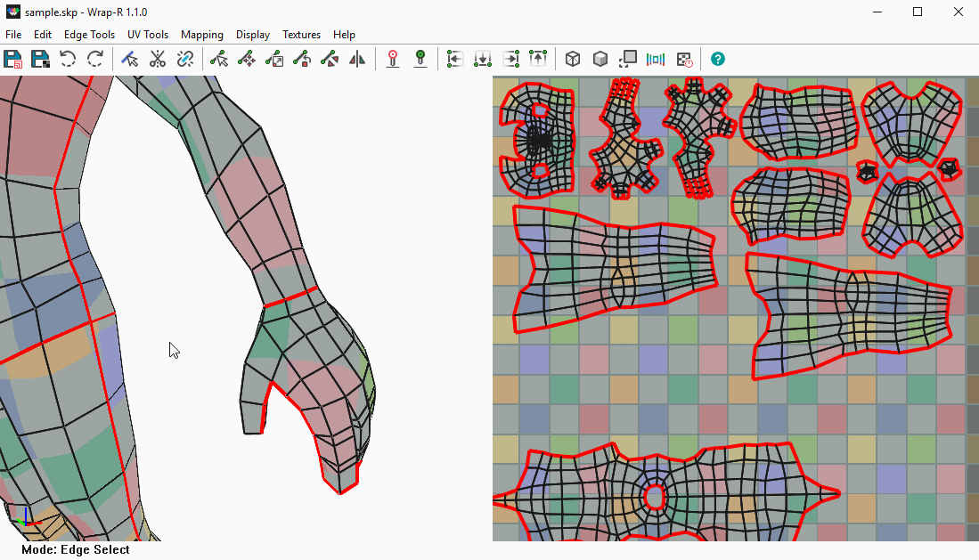The width and height of the screenshot is (979, 560).
Task: Click the align left edge icon
Action: 455,60
